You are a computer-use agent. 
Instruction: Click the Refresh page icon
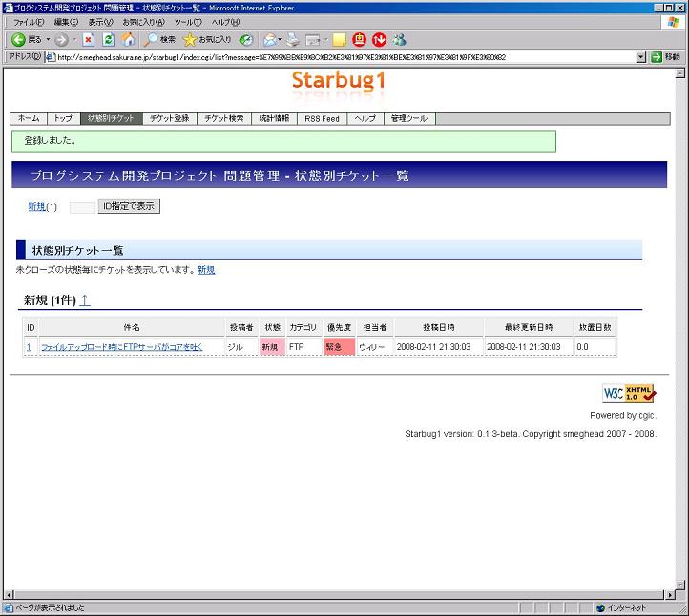click(x=109, y=40)
